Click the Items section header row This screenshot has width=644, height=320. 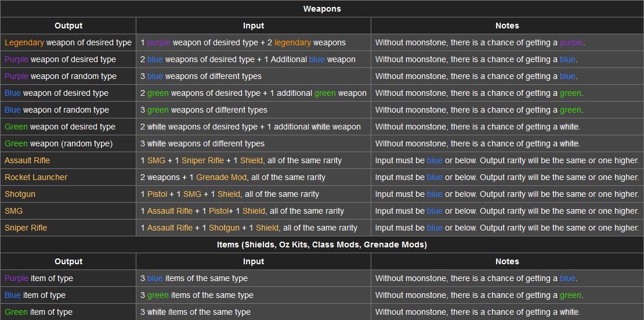pos(322,245)
